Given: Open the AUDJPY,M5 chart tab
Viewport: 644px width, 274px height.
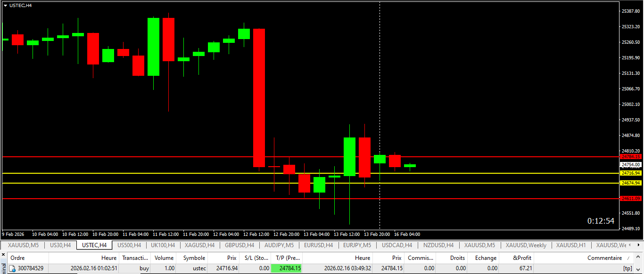Looking at the screenshot, I should pos(279,245).
